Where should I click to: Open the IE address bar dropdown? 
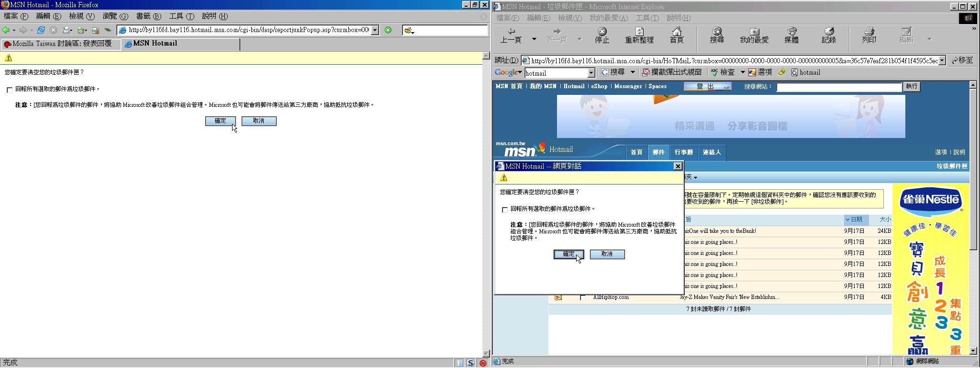point(942,60)
